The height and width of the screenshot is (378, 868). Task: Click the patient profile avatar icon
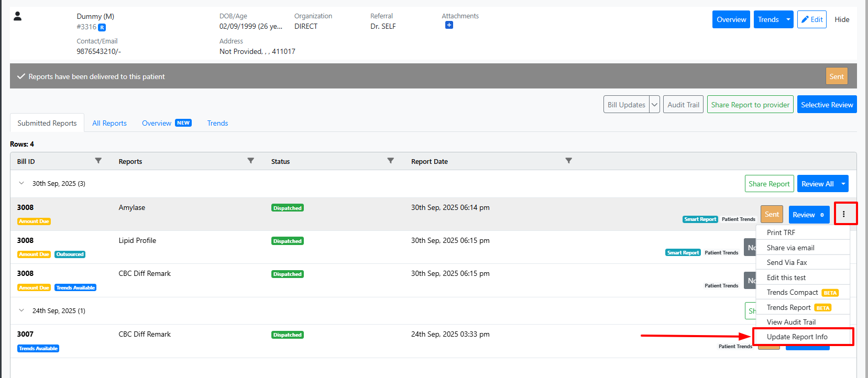point(17,16)
